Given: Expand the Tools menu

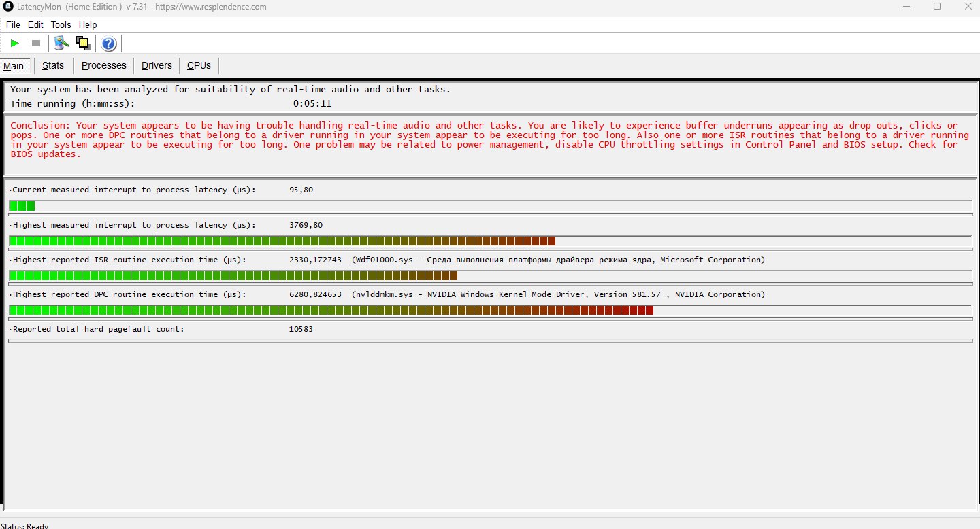Looking at the screenshot, I should [61, 24].
